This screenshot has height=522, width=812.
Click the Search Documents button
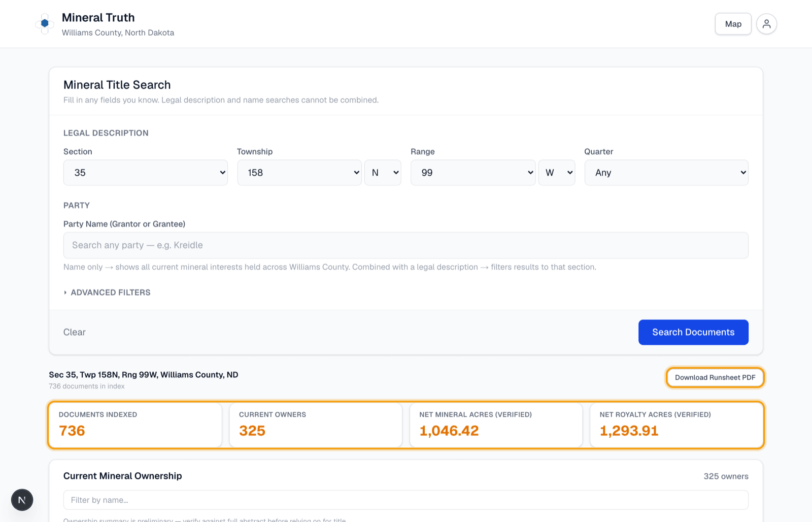coord(693,332)
